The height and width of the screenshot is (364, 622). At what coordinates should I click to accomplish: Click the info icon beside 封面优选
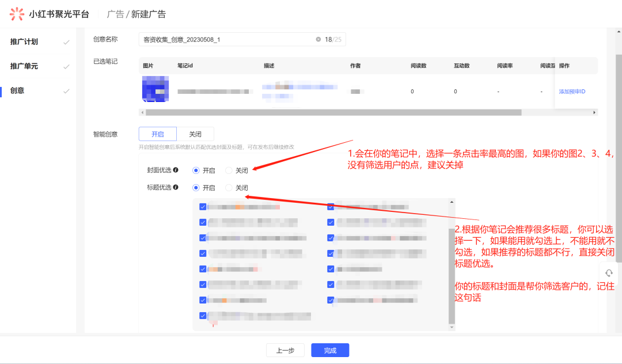pos(176,170)
